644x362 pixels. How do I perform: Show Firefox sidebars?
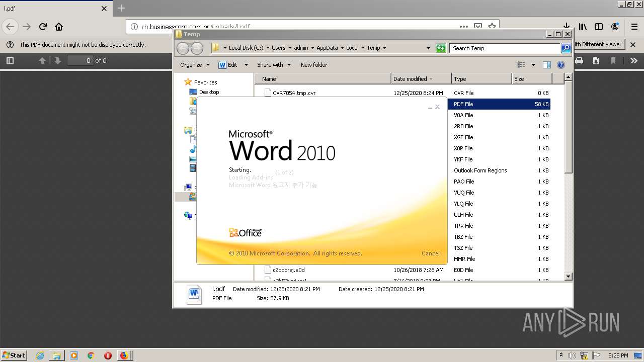click(x=599, y=27)
